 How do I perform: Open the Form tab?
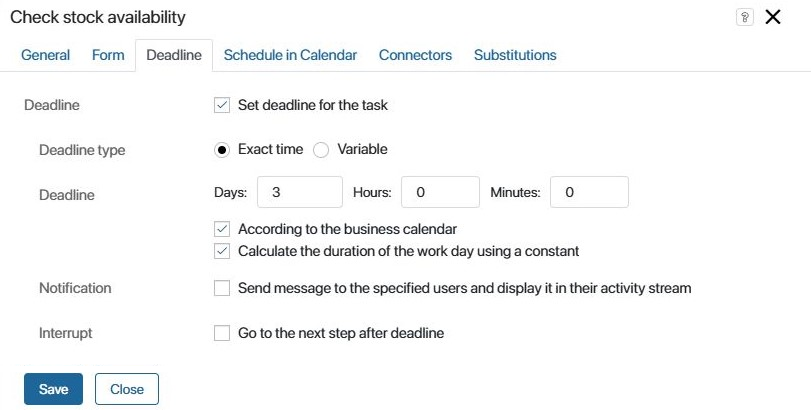pos(108,55)
